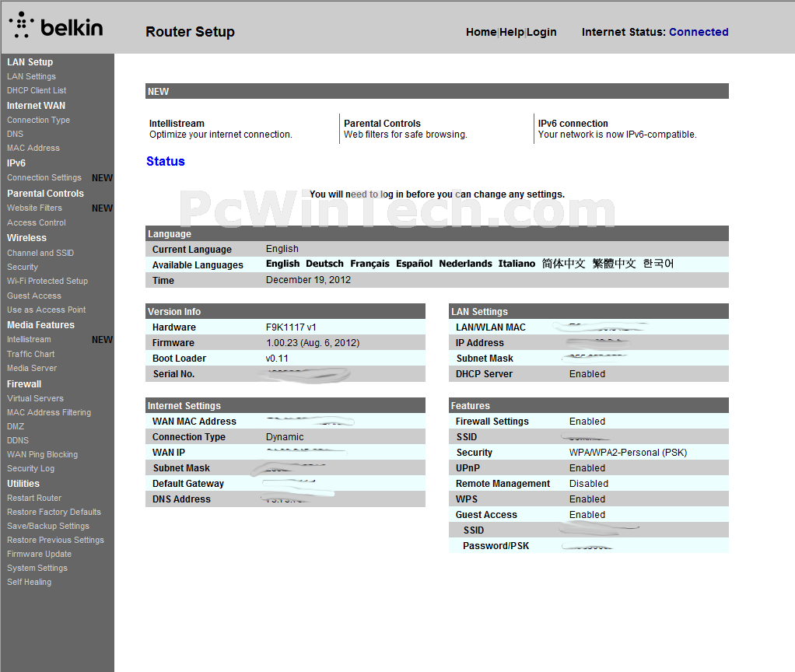Switch language to Nederlands
The image size is (795, 672).
465,264
